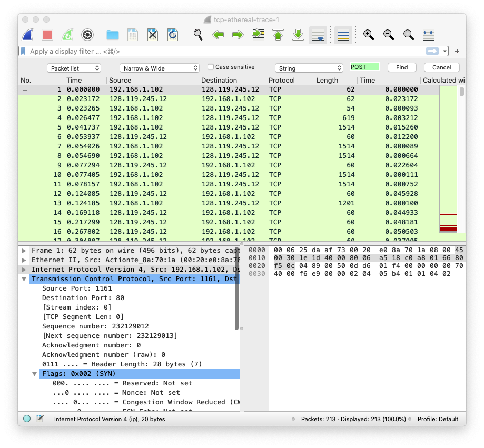Sort by the No. column header
Viewport: 484px width, 448px height.
42,81
